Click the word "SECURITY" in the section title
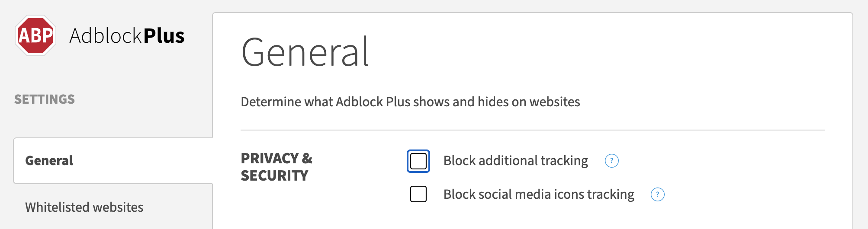 [274, 175]
